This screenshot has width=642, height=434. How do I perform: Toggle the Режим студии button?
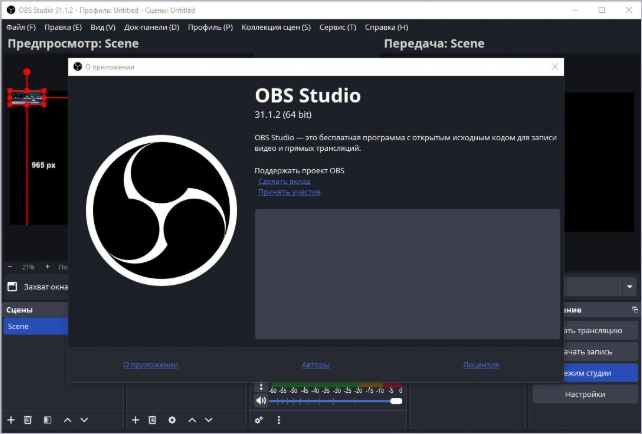601,373
